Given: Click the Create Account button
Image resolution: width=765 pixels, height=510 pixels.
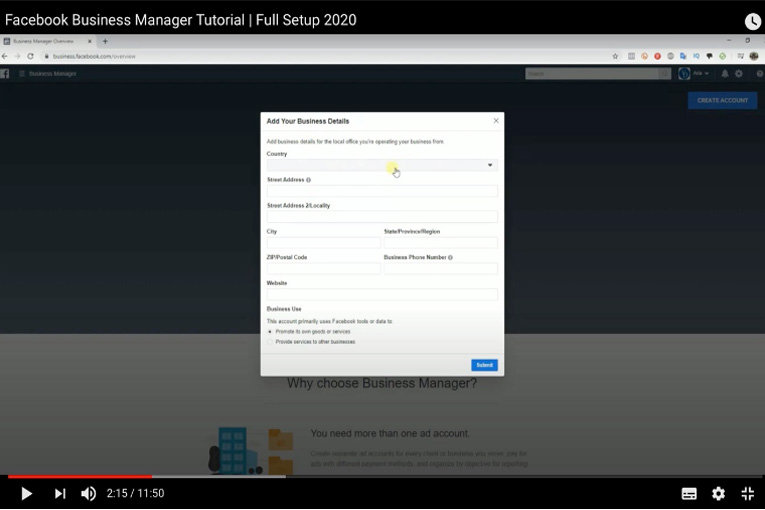Looking at the screenshot, I should [x=722, y=101].
